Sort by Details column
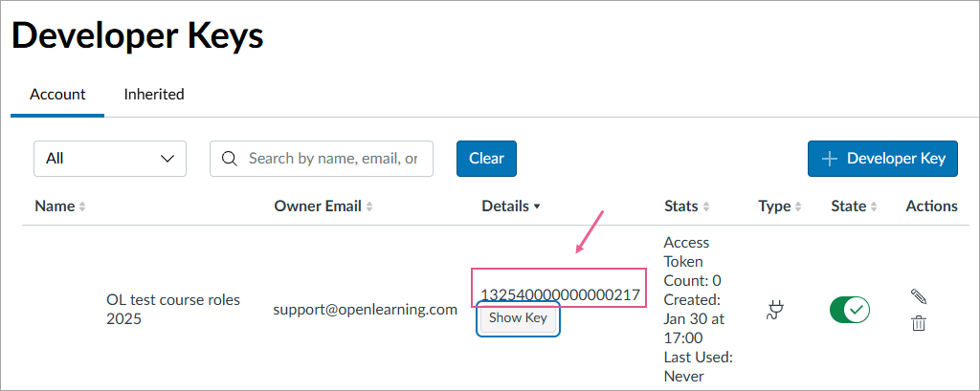980x391 pixels. [x=511, y=206]
